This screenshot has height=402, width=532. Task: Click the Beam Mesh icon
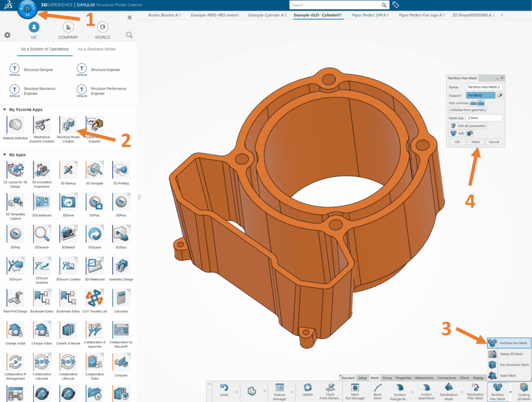pyautogui.click(x=378, y=389)
